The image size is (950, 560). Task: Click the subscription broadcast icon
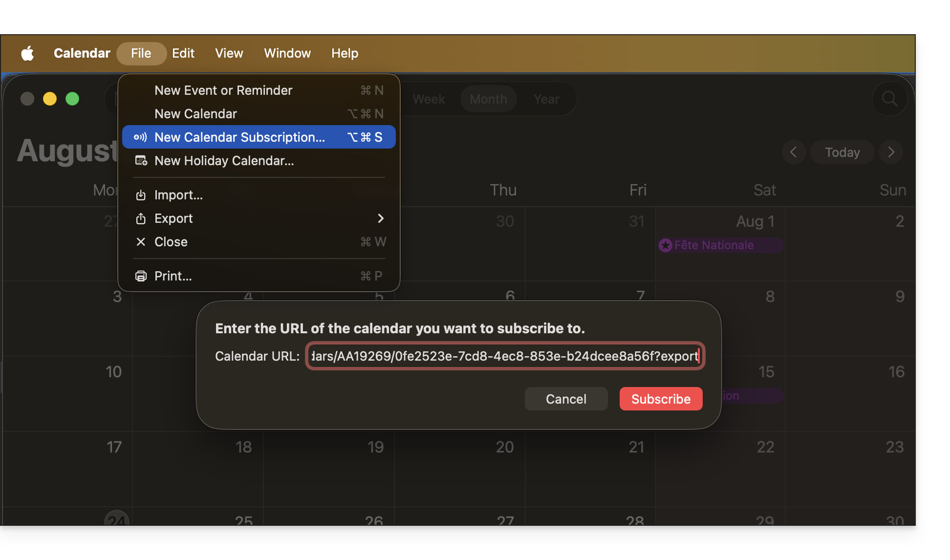point(140,137)
